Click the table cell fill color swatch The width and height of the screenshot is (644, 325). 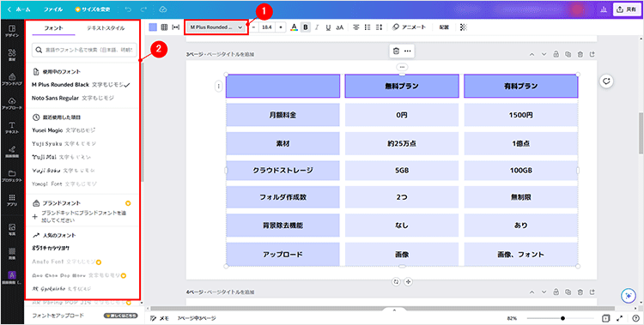click(153, 27)
